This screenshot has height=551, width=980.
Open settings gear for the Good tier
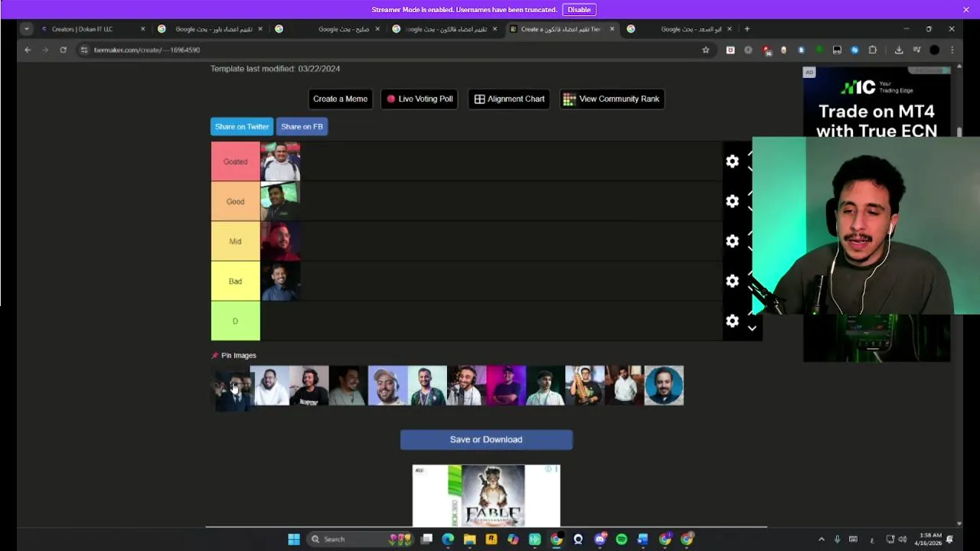tap(732, 201)
